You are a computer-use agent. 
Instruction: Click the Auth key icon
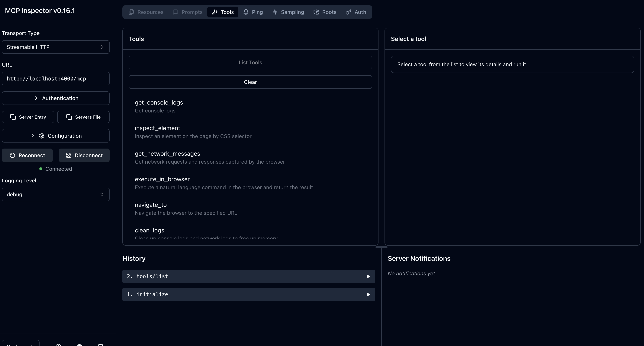pyautogui.click(x=348, y=12)
